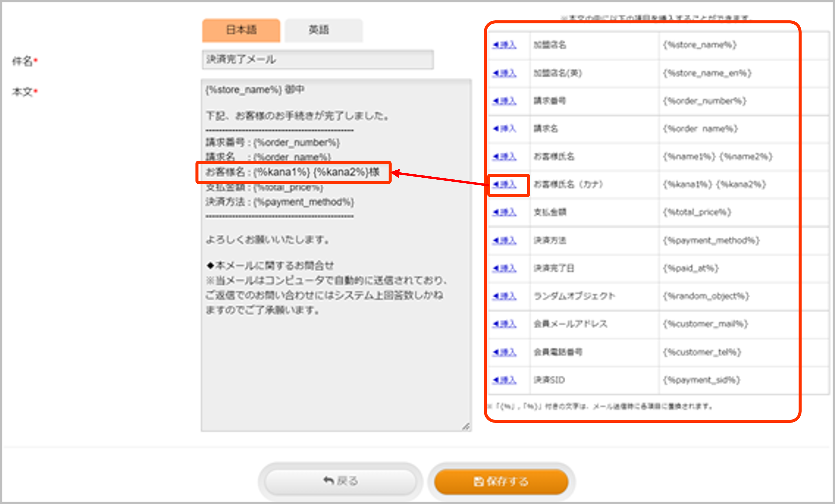Image resolution: width=835 pixels, height=504 pixels.
Task: Insert the 支払金額 total_price variable
Action: coord(504,212)
